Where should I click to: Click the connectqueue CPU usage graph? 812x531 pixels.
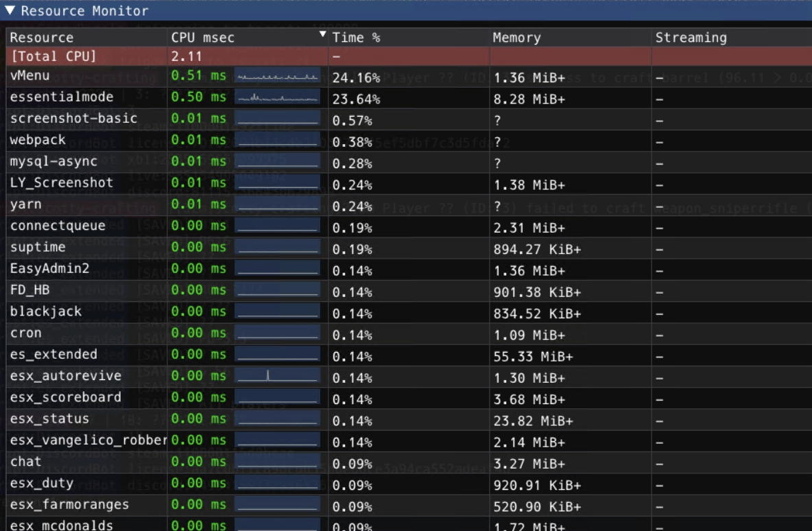click(x=278, y=226)
